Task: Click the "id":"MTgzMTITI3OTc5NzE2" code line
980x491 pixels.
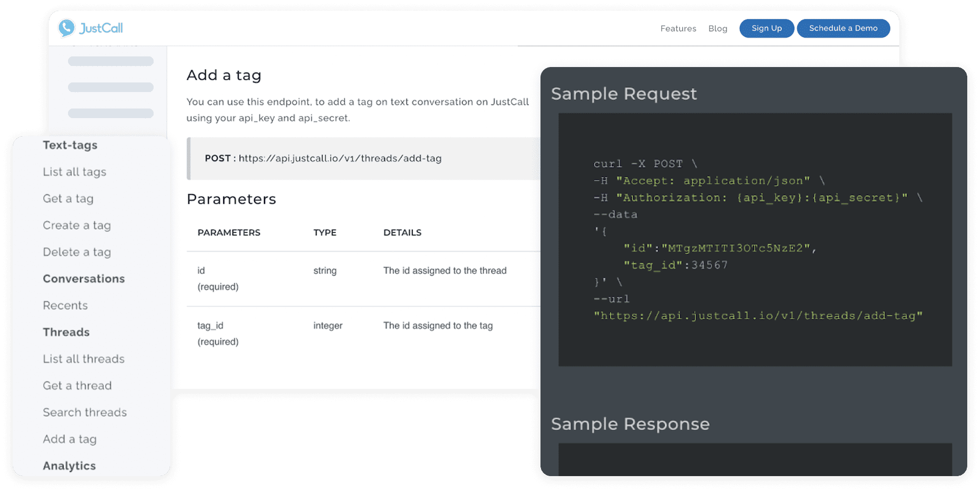Action: (720, 248)
